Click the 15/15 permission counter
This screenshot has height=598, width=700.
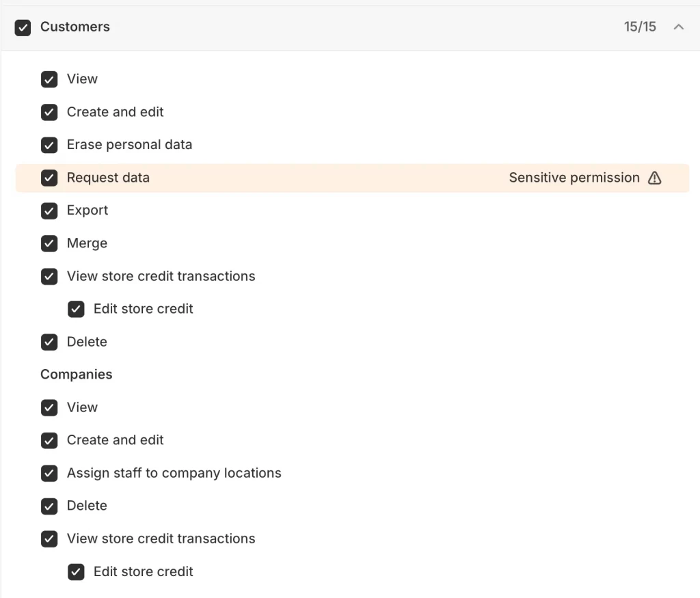click(640, 27)
